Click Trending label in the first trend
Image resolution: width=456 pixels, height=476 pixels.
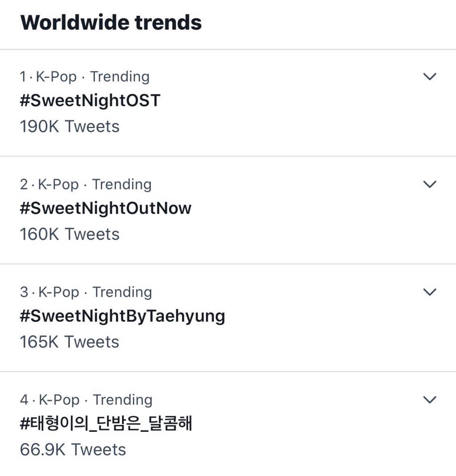(x=120, y=77)
